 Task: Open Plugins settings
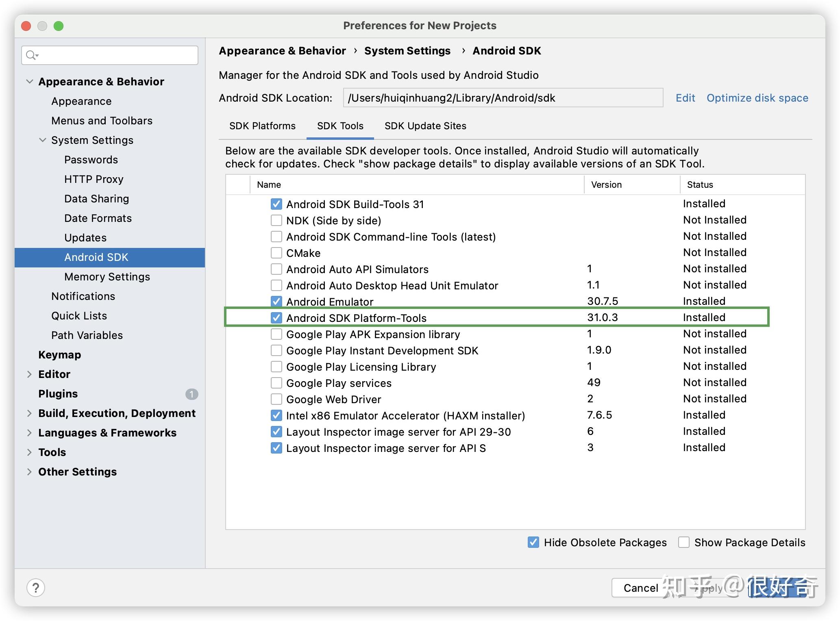click(x=58, y=394)
